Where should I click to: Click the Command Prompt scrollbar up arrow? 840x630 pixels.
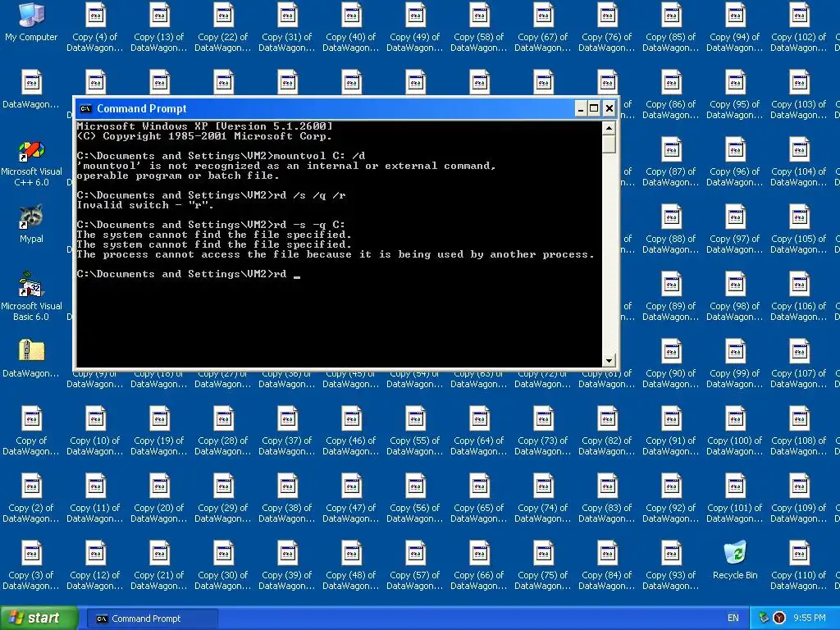[609, 128]
